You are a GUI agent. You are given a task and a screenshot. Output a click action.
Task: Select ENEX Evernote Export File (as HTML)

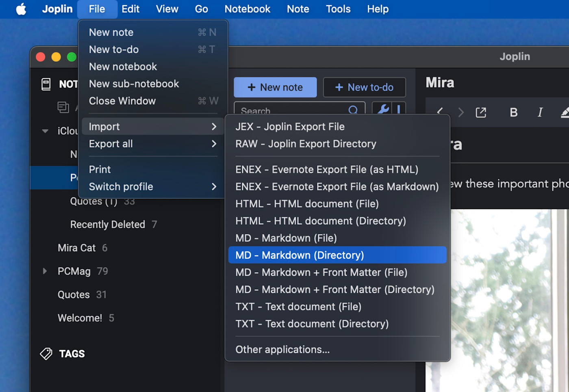tap(337, 169)
